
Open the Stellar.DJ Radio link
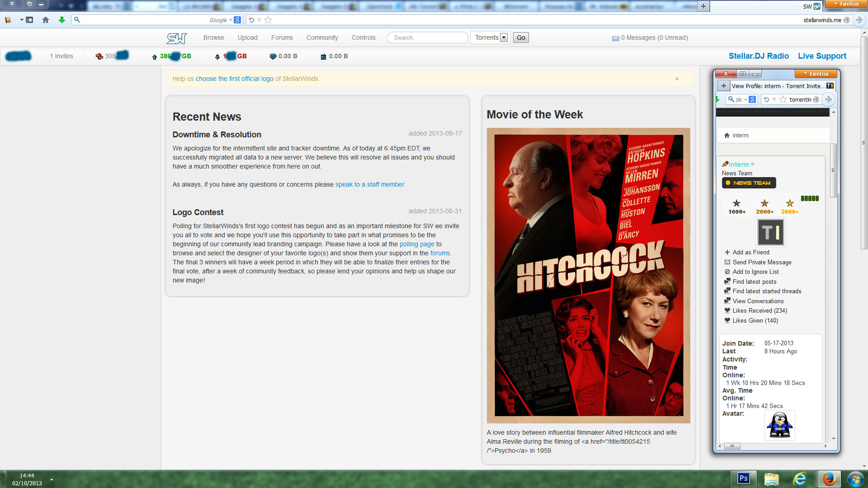pyautogui.click(x=759, y=56)
